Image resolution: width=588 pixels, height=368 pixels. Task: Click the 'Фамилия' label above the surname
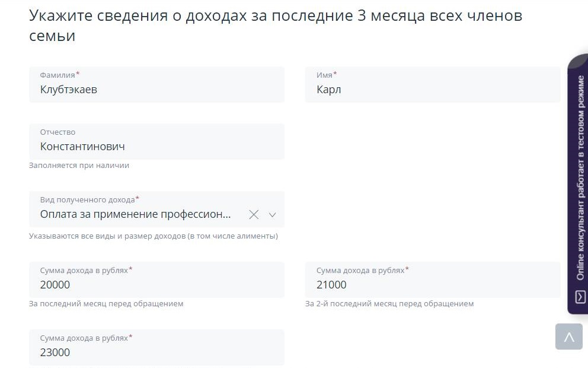pyautogui.click(x=57, y=75)
